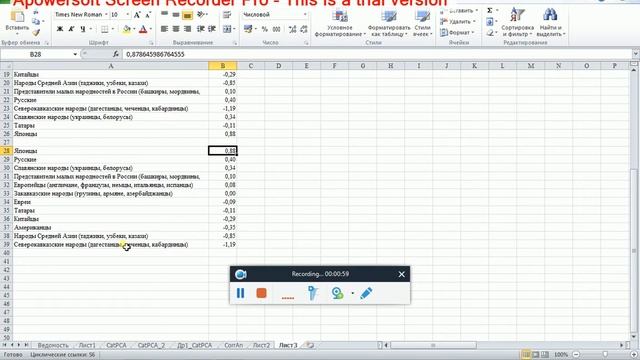Click merge and center cells icon
The width and height of the screenshot is (640, 360).
pyautogui.click(x=227, y=29)
